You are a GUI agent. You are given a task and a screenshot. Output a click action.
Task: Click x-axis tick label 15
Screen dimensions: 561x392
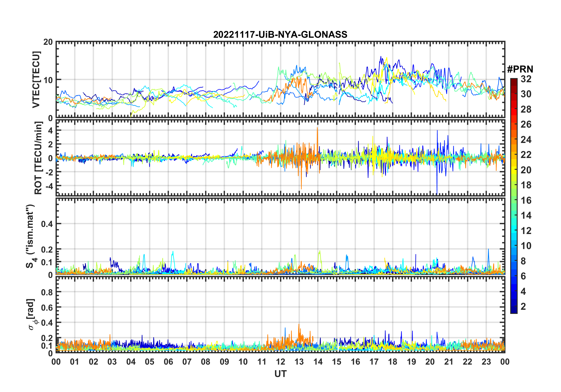337,362
